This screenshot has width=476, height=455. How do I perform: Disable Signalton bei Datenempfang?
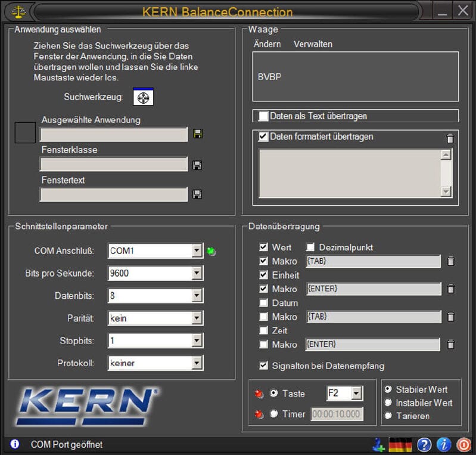(x=263, y=366)
